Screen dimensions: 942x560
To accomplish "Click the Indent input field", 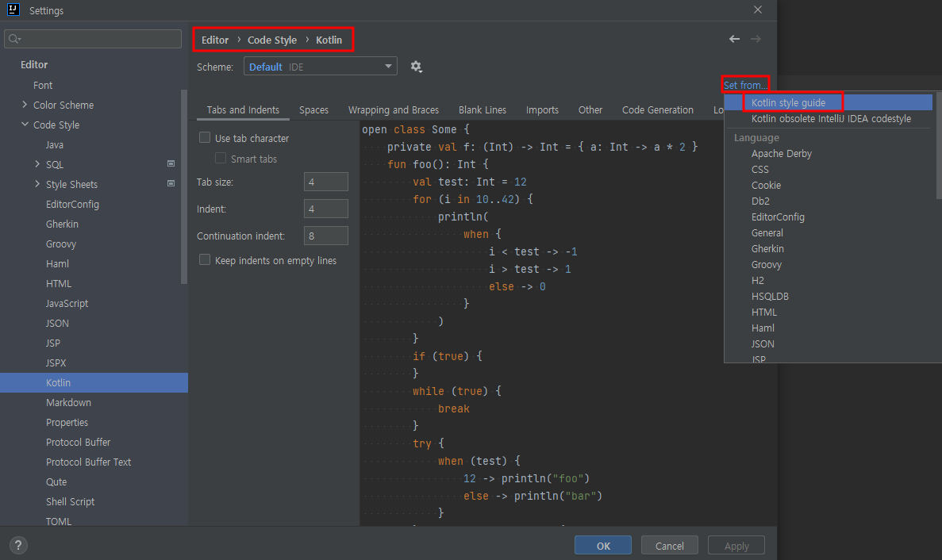I will 325,209.
